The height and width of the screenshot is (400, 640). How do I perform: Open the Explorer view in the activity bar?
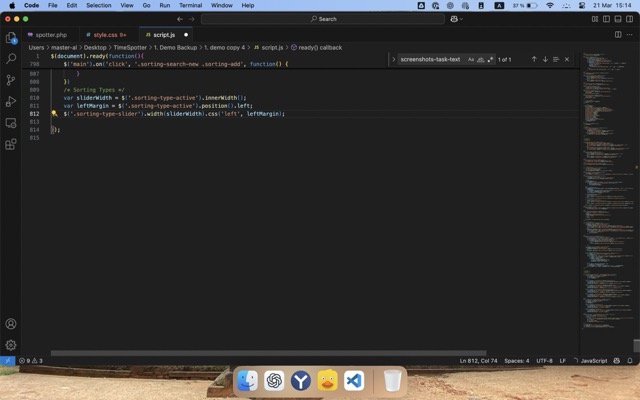click(x=11, y=38)
